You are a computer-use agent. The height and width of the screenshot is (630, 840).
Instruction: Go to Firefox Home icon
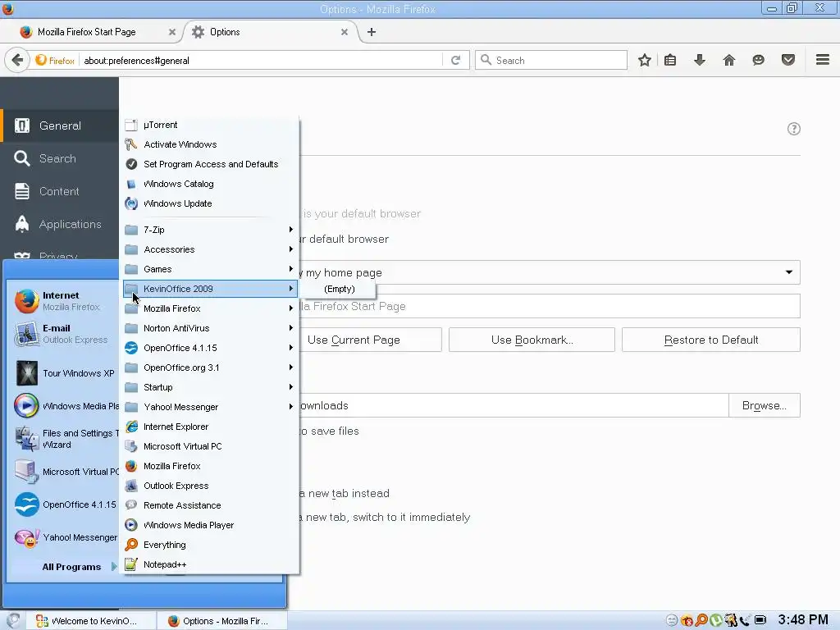click(x=728, y=60)
